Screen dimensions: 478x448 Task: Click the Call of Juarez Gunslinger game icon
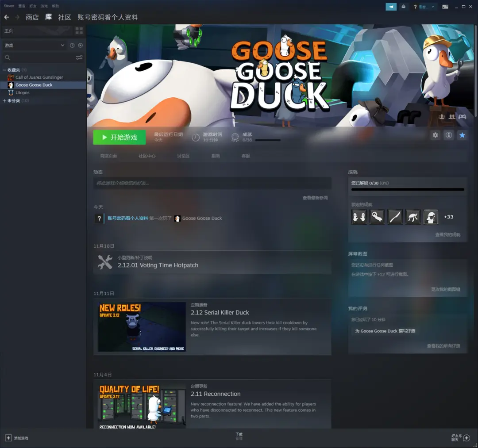click(x=11, y=77)
